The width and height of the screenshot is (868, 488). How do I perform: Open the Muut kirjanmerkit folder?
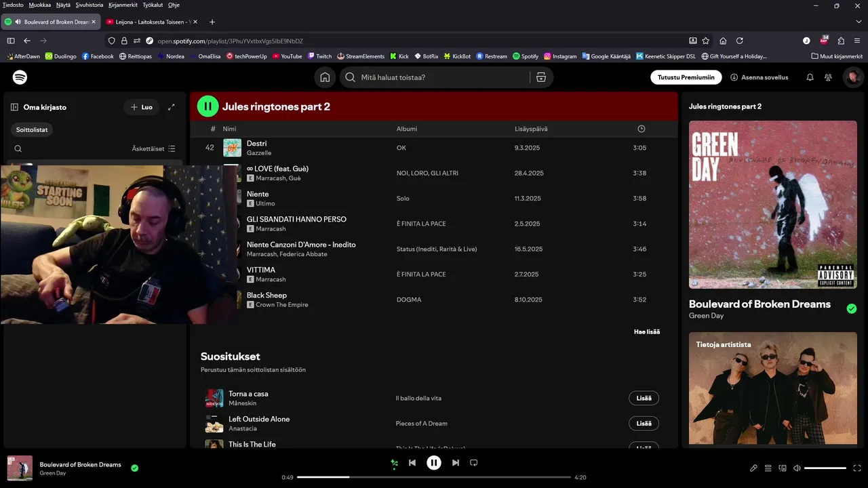click(837, 56)
